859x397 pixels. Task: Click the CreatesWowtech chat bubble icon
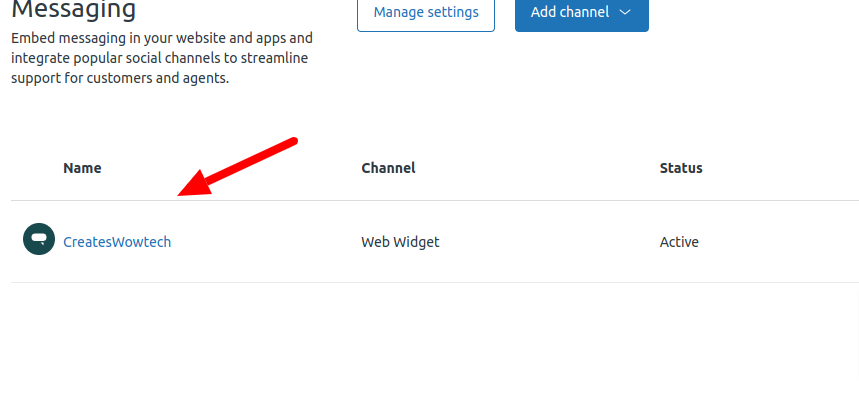39,239
